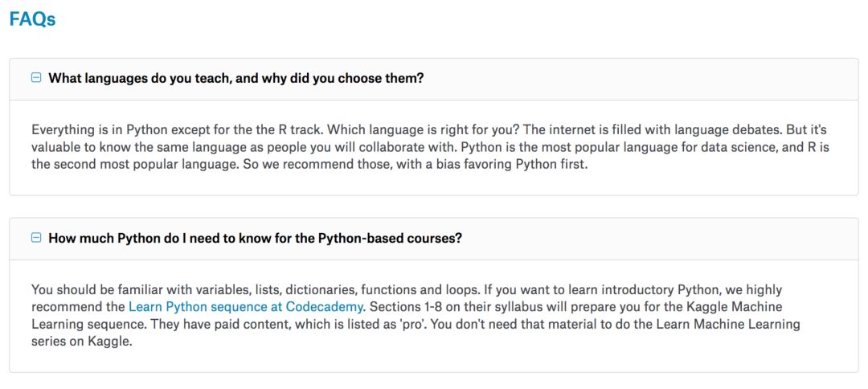Viewport: 868px width, 389px height.
Task: Click the blue FAQs heading
Action: (33, 20)
